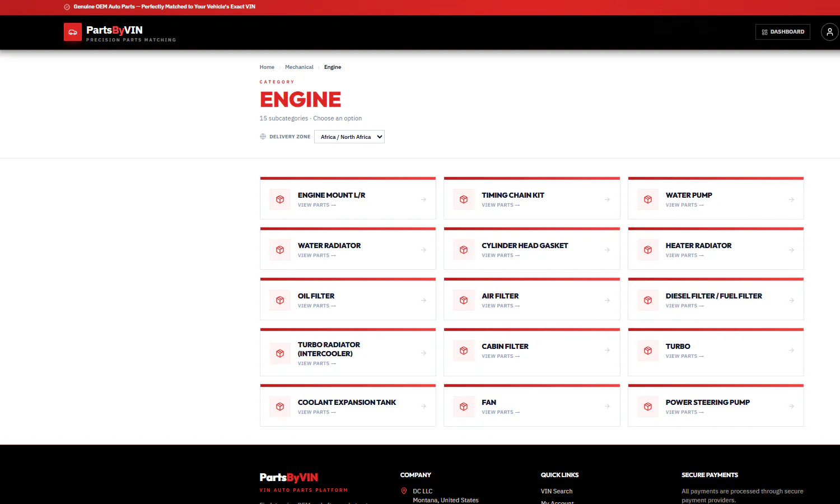
Task: Click the Water Radiator box icon
Action: [280, 250]
